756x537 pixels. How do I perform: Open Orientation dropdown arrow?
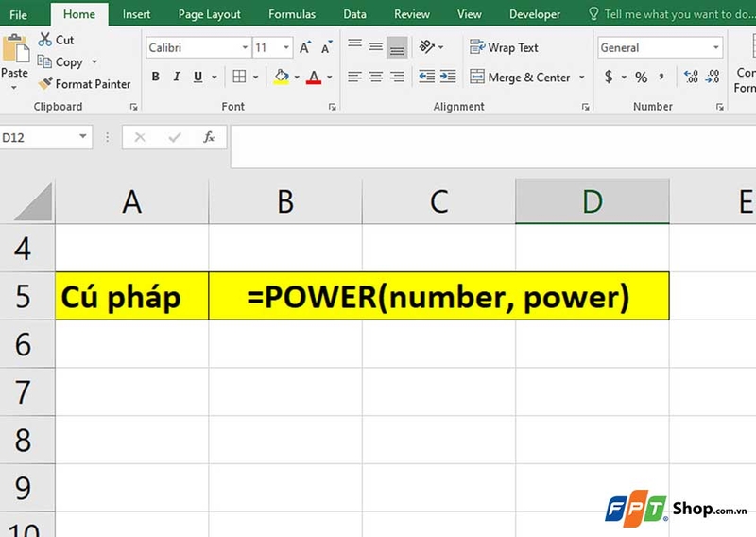[440, 47]
